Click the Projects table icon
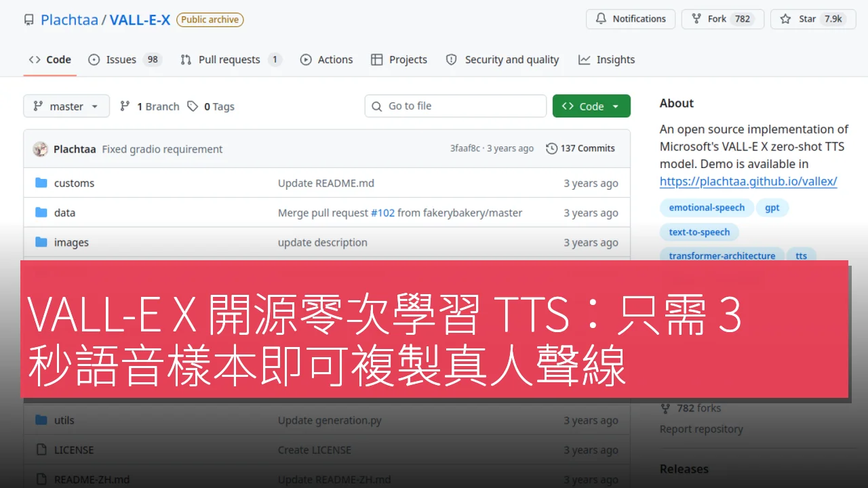Image resolution: width=868 pixels, height=488 pixels. coord(377,60)
